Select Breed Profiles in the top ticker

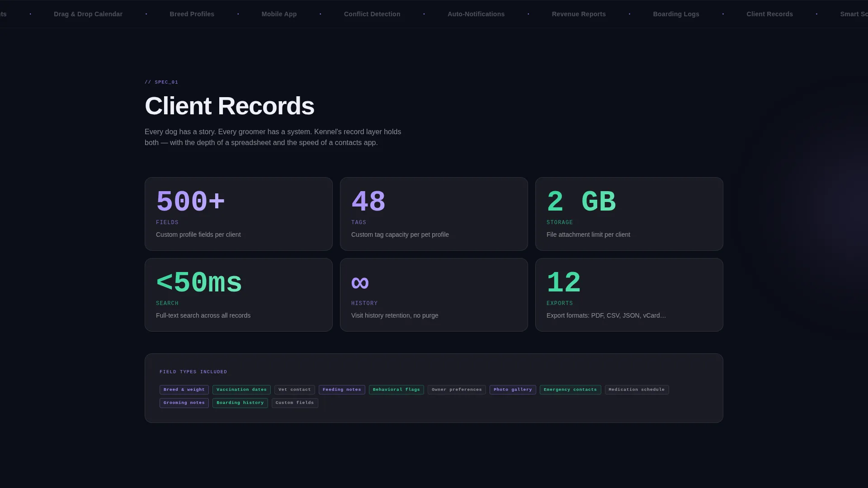click(192, 14)
